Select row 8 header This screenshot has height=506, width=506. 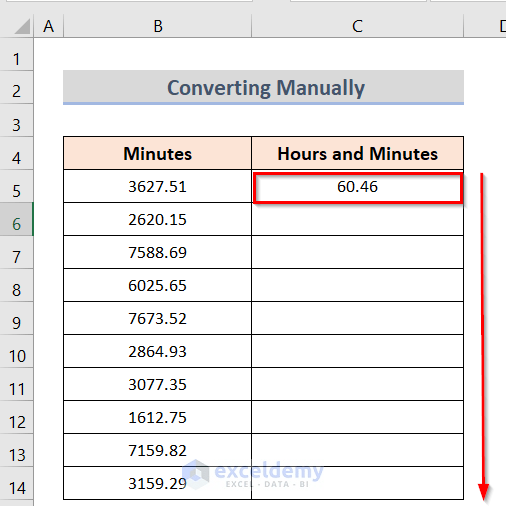coord(16,285)
